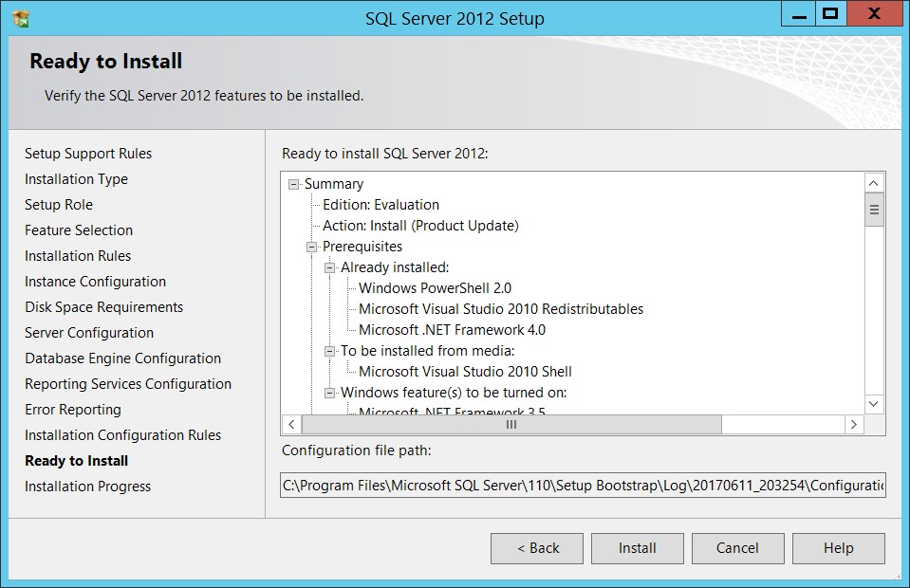Select the 'Prerequisites' tree label
The height and width of the screenshot is (588, 910).
pyautogui.click(x=362, y=247)
